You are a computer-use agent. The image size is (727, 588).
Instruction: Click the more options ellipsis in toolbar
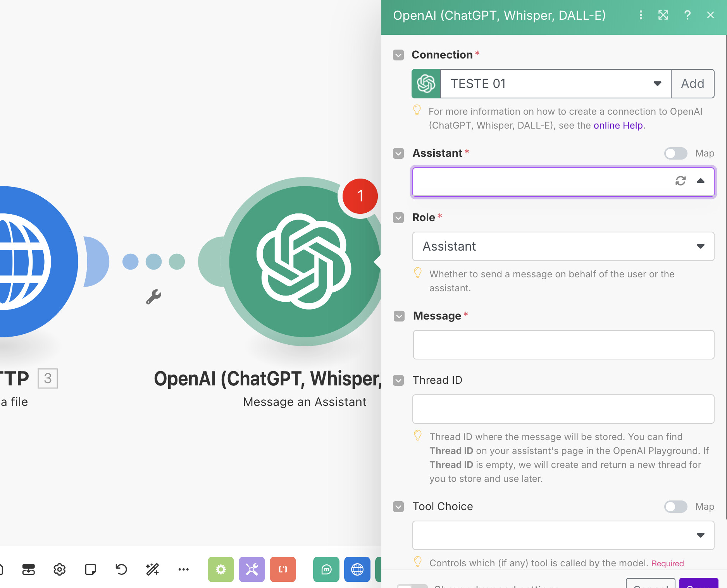(183, 569)
